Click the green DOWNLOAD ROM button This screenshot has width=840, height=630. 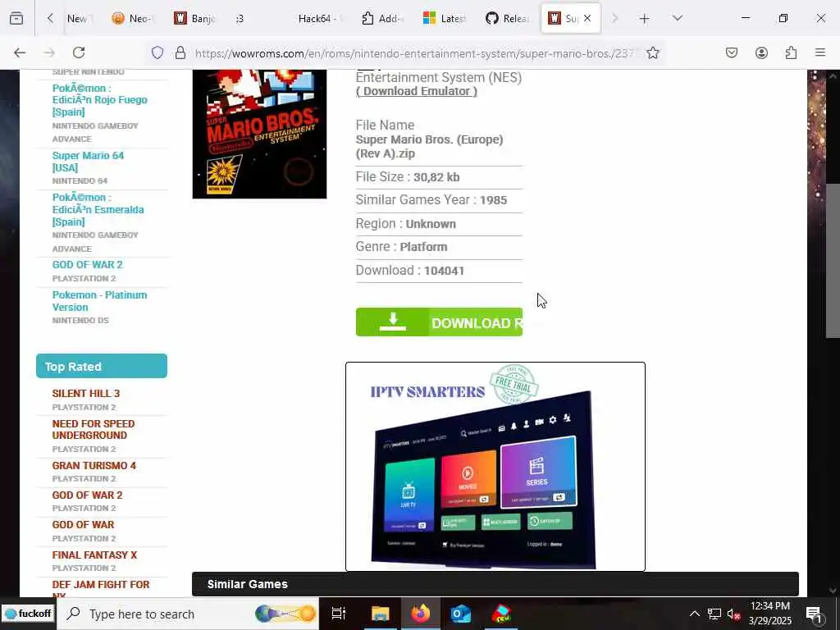[x=439, y=322]
